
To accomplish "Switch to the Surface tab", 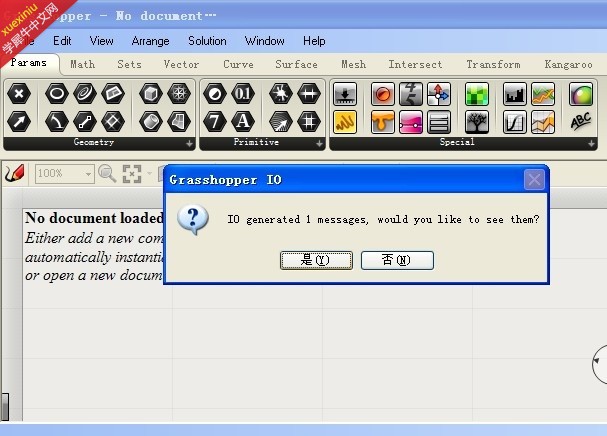I will [x=296, y=64].
